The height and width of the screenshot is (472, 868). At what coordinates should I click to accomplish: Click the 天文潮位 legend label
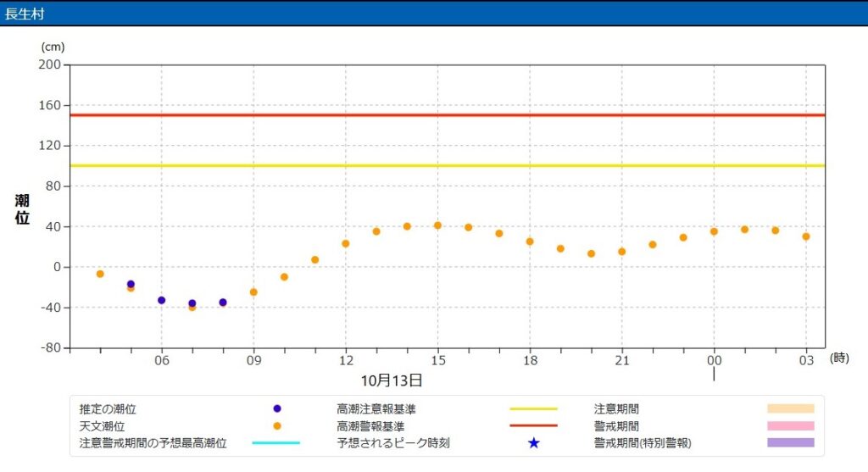[x=102, y=426]
